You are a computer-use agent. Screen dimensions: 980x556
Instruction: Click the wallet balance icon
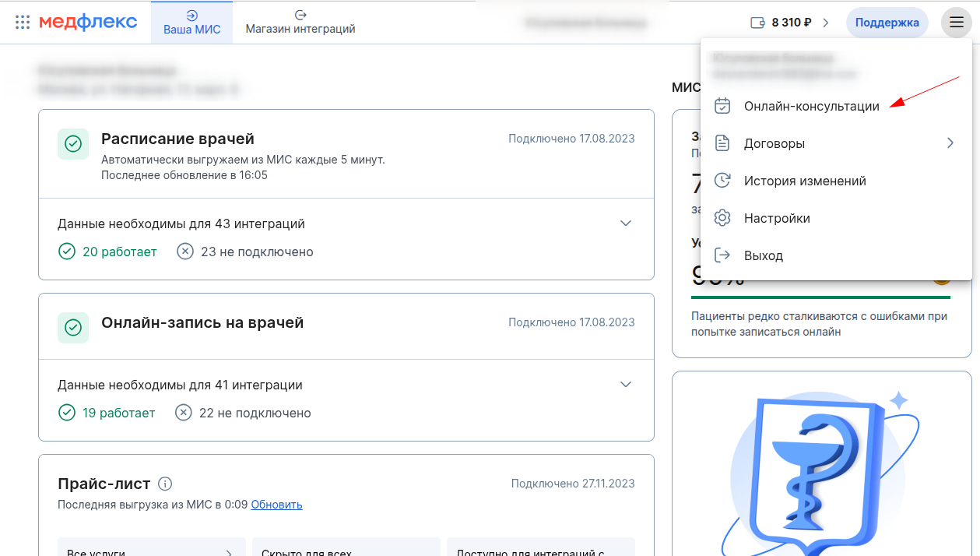[x=757, y=23]
